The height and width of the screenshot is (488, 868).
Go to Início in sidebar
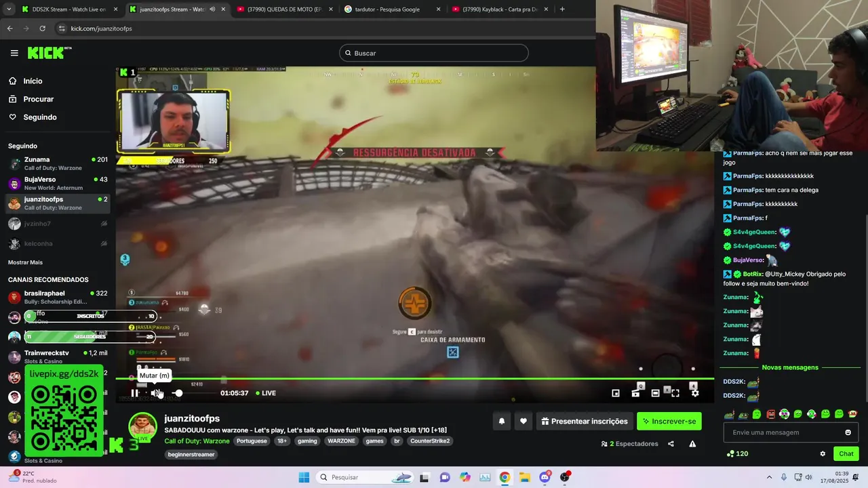point(33,81)
